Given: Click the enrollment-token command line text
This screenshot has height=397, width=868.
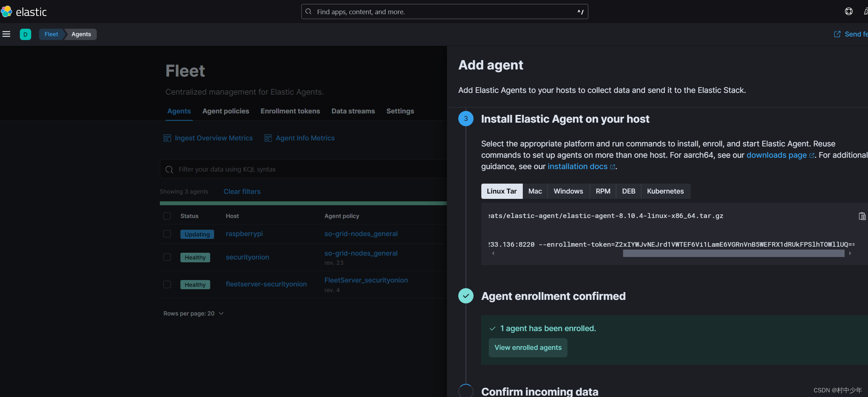Looking at the screenshot, I should 672,244.
